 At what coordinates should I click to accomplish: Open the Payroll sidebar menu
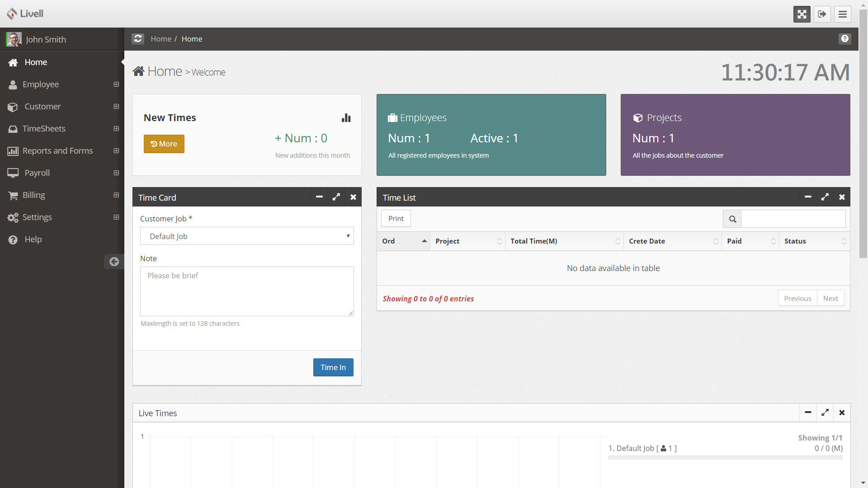coord(62,173)
